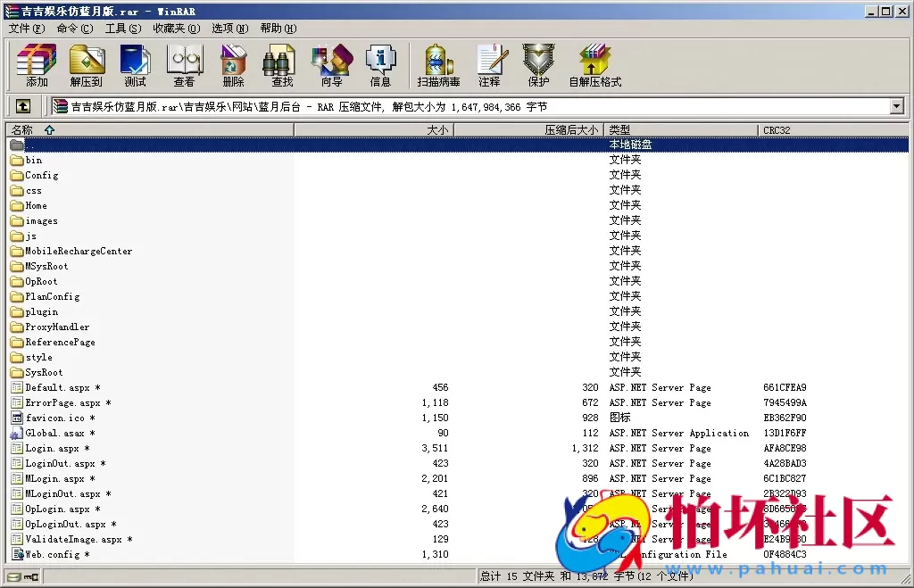This screenshot has width=914, height=588.
Task: Open the 收藏夹 (Favorites) menu
Action: 173,29
